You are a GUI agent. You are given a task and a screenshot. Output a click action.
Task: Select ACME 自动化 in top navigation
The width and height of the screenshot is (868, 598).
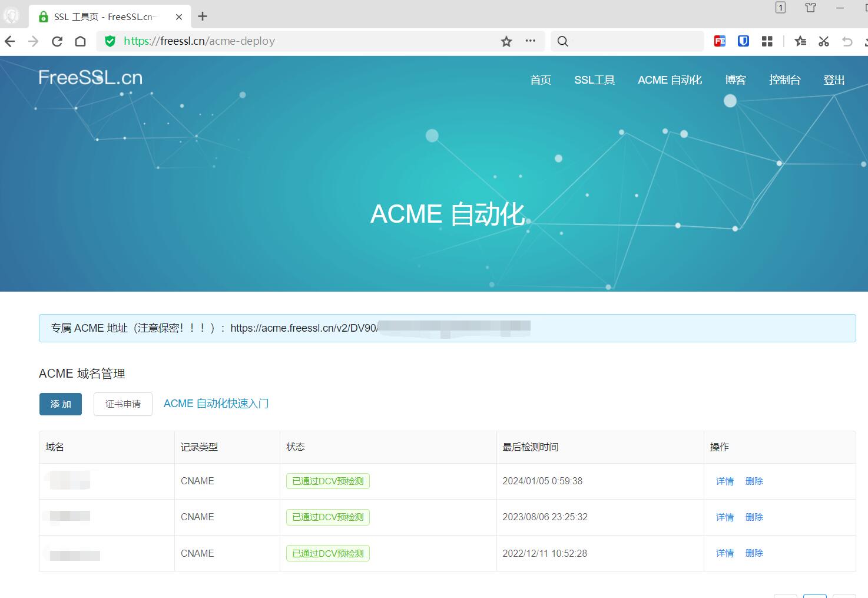coord(670,80)
